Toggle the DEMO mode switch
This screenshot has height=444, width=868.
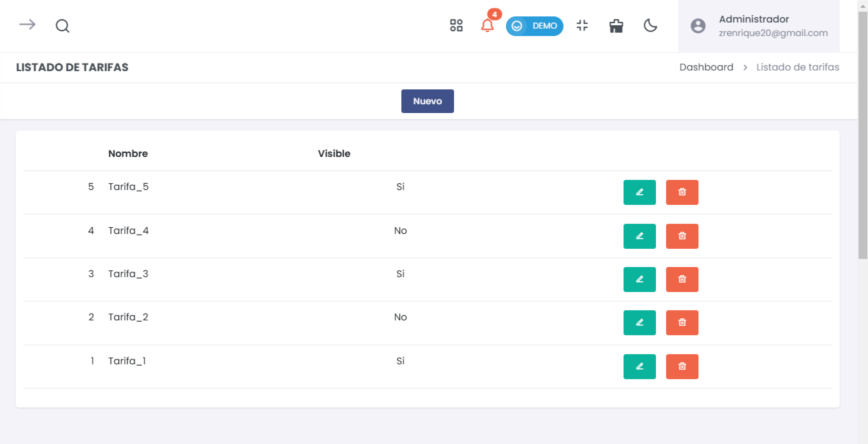pyautogui.click(x=534, y=26)
